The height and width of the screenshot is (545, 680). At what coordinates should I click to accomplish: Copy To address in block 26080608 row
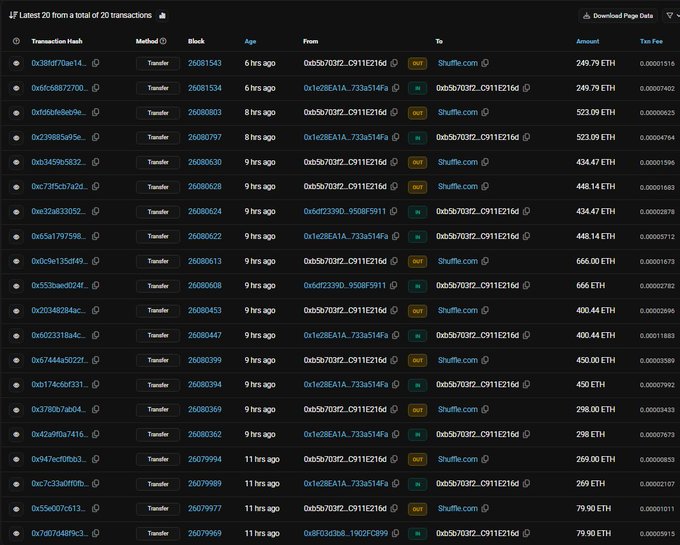(526, 285)
